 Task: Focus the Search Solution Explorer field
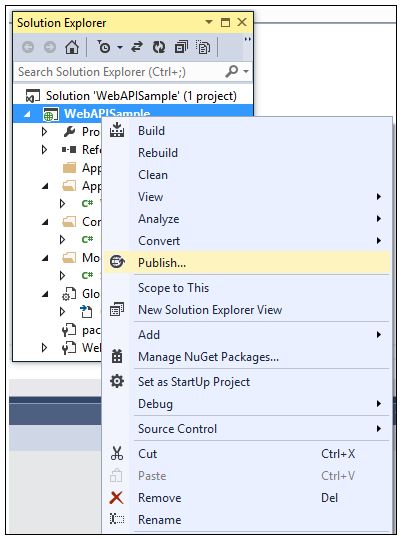(x=119, y=72)
